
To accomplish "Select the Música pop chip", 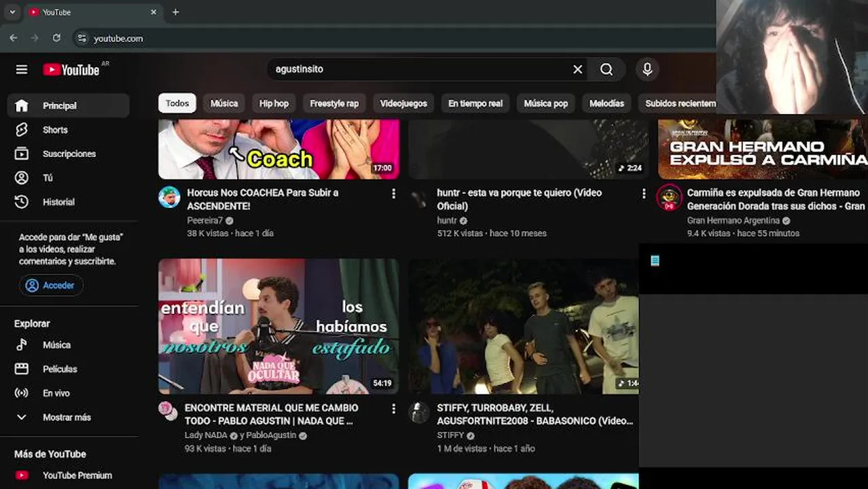I will pyautogui.click(x=545, y=103).
